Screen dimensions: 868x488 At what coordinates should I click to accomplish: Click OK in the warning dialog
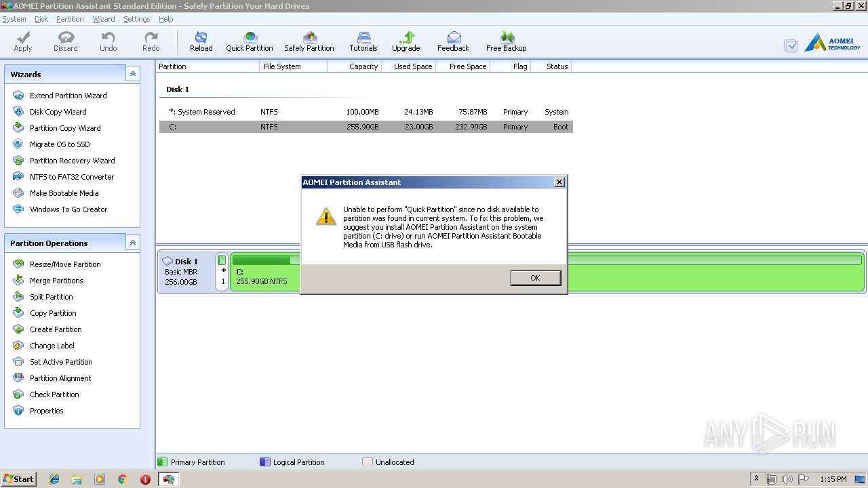535,278
